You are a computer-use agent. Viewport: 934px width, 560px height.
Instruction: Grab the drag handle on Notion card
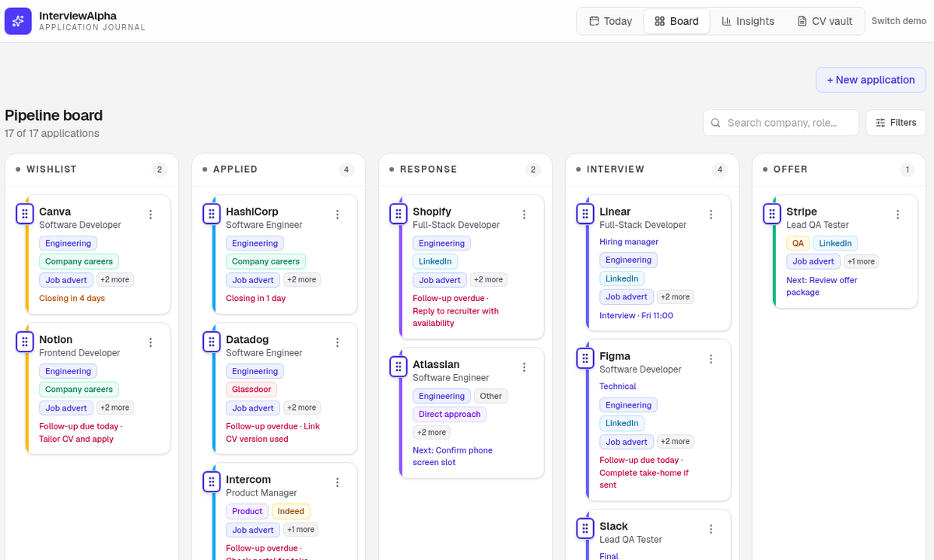click(25, 341)
